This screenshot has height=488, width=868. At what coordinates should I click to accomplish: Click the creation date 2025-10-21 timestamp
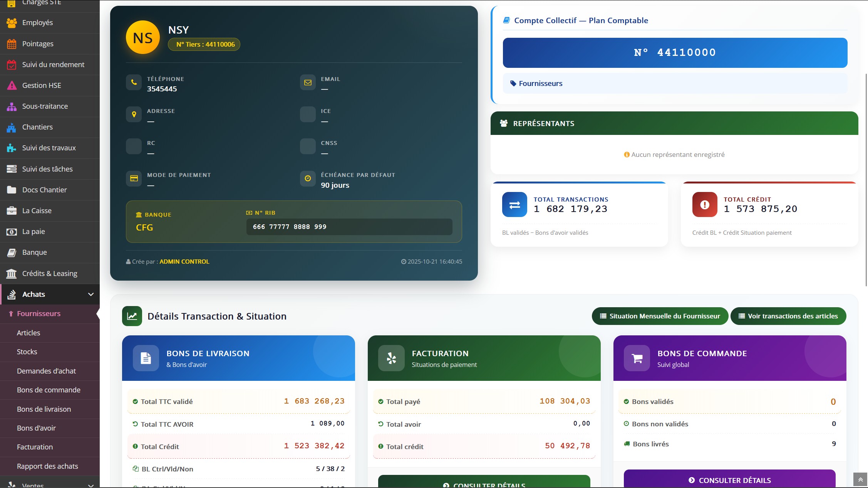(432, 262)
